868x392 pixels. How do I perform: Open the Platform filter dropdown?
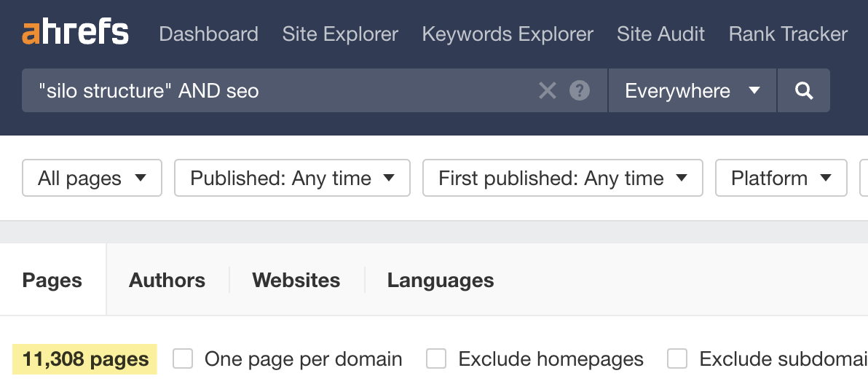click(781, 179)
